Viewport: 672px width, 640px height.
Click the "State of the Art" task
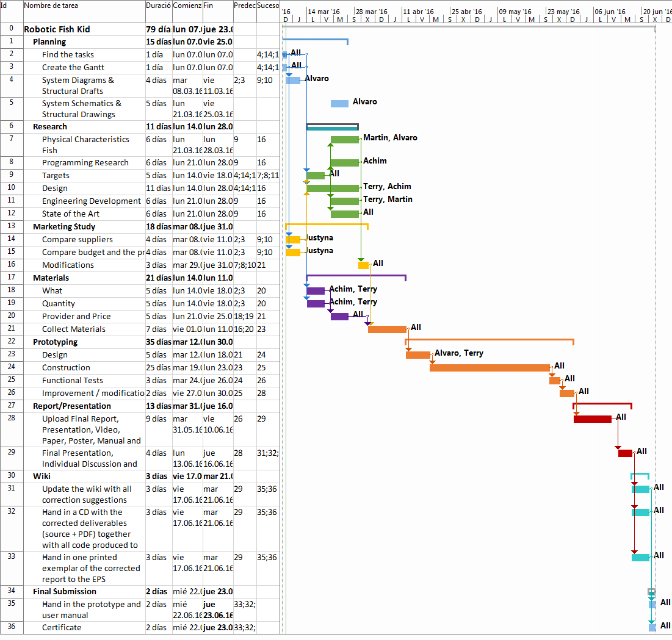pyautogui.click(x=71, y=214)
